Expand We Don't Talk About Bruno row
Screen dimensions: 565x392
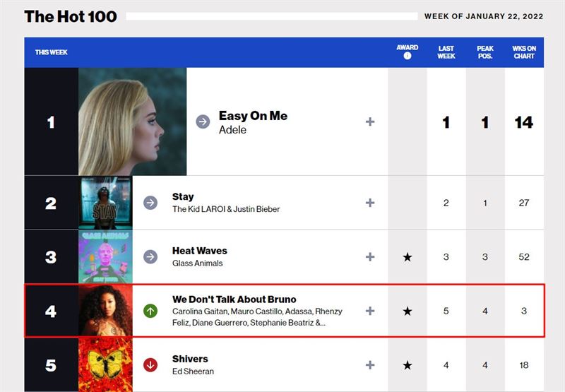pos(370,311)
